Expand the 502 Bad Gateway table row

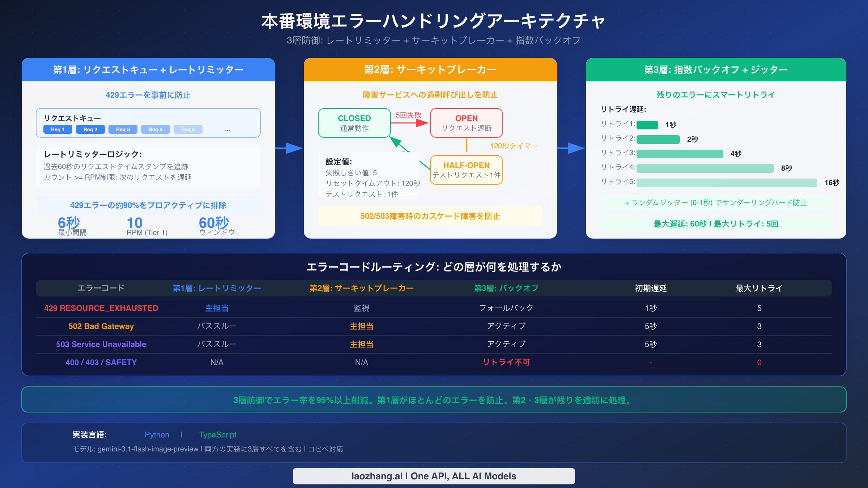[x=101, y=326]
